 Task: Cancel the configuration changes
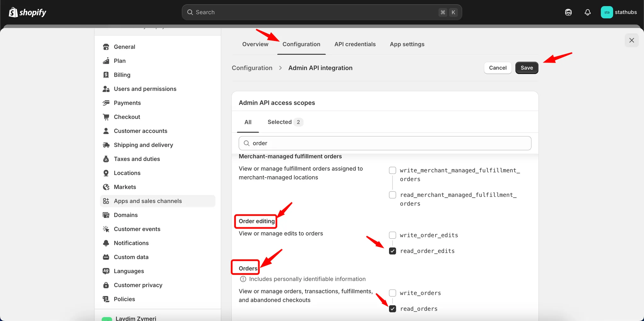(x=498, y=68)
